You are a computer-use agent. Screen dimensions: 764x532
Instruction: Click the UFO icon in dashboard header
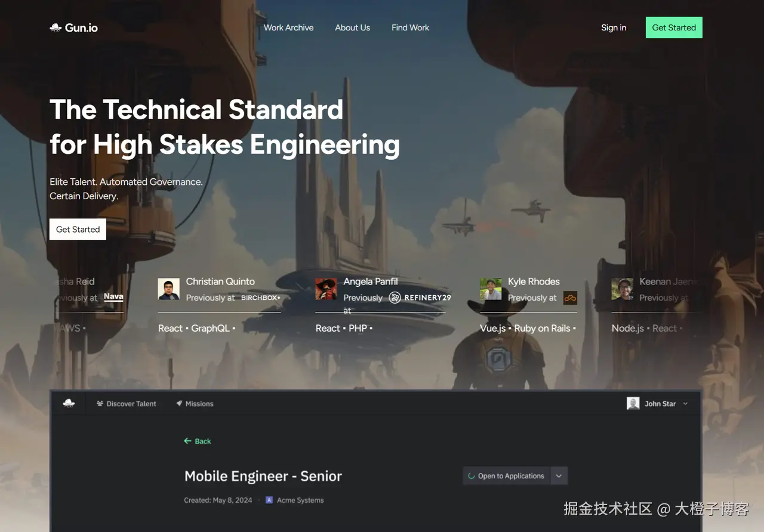pos(69,404)
